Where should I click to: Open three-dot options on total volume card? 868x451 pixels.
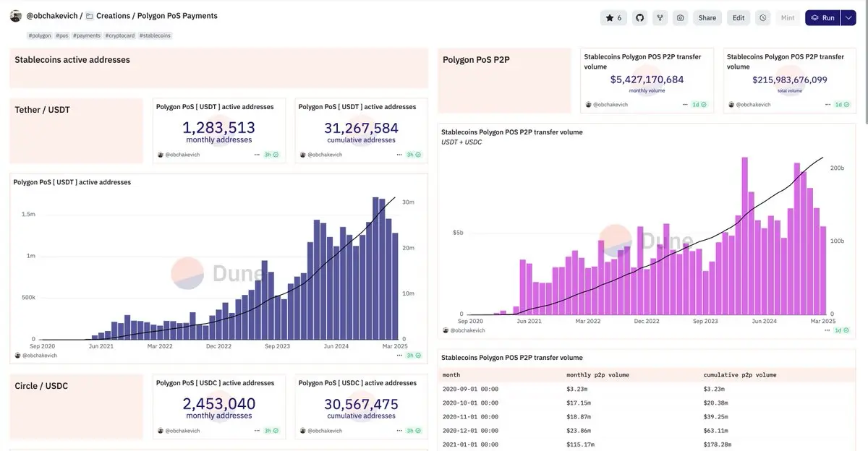[827, 105]
